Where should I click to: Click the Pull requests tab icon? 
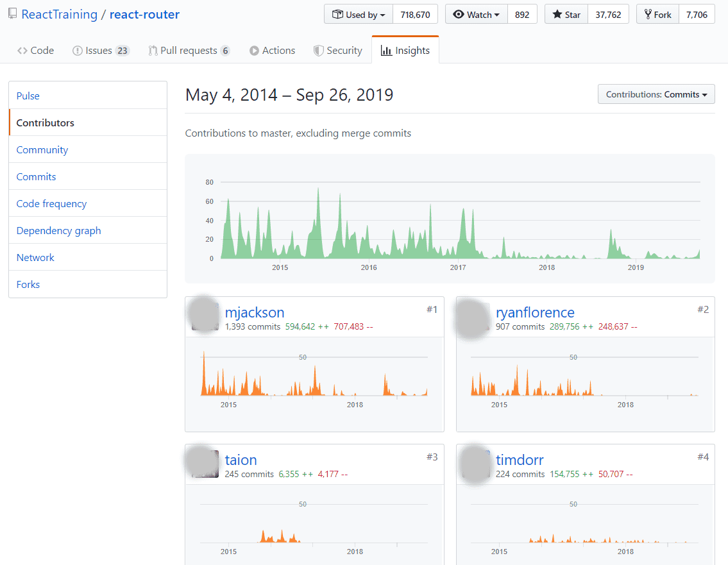(x=153, y=51)
